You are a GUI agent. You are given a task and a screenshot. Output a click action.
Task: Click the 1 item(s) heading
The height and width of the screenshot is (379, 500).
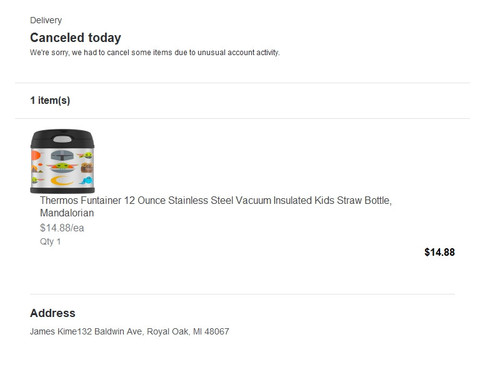tap(50, 100)
